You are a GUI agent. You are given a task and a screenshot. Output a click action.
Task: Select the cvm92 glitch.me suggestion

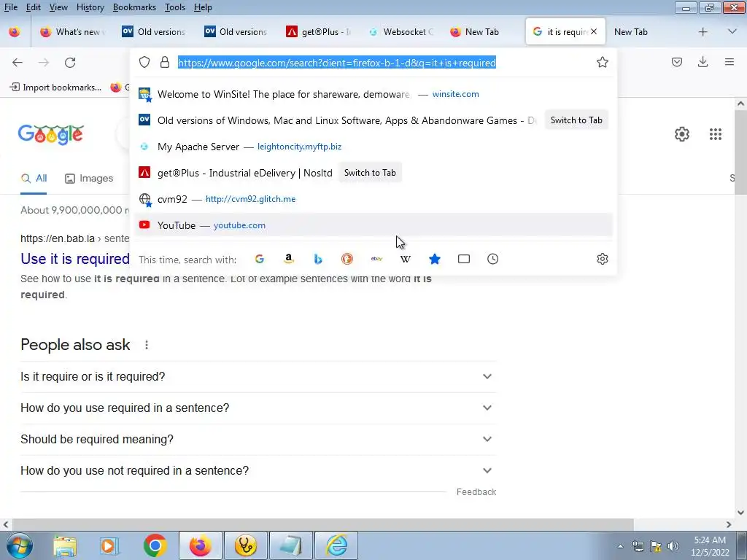(x=373, y=199)
